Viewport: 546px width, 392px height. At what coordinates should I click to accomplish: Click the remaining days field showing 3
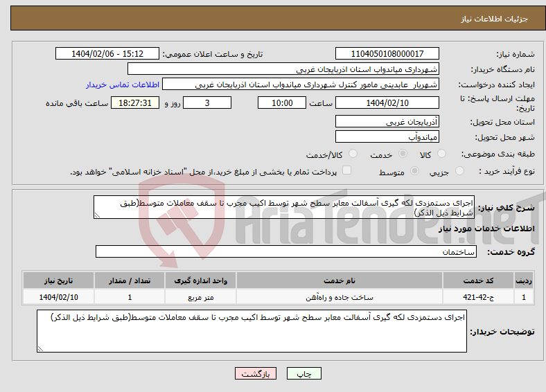pyautogui.click(x=207, y=103)
